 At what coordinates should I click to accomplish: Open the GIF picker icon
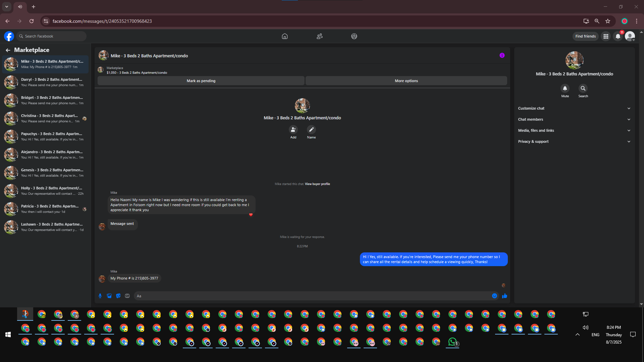click(127, 296)
